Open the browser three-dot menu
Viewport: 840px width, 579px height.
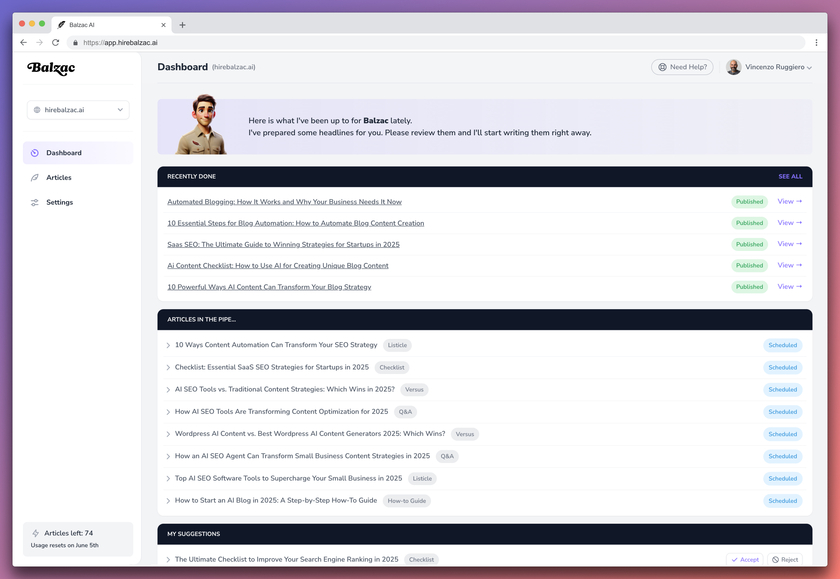pyautogui.click(x=816, y=42)
